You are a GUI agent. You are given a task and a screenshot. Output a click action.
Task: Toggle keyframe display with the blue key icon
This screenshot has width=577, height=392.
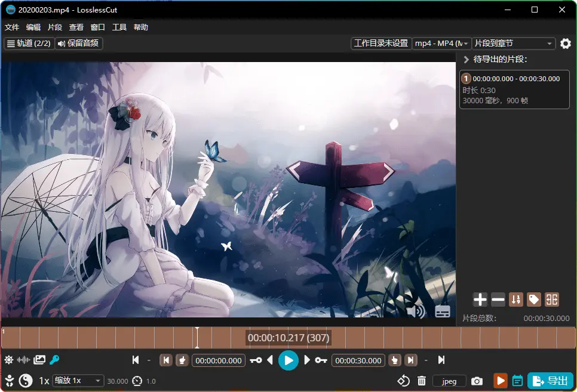pos(54,360)
